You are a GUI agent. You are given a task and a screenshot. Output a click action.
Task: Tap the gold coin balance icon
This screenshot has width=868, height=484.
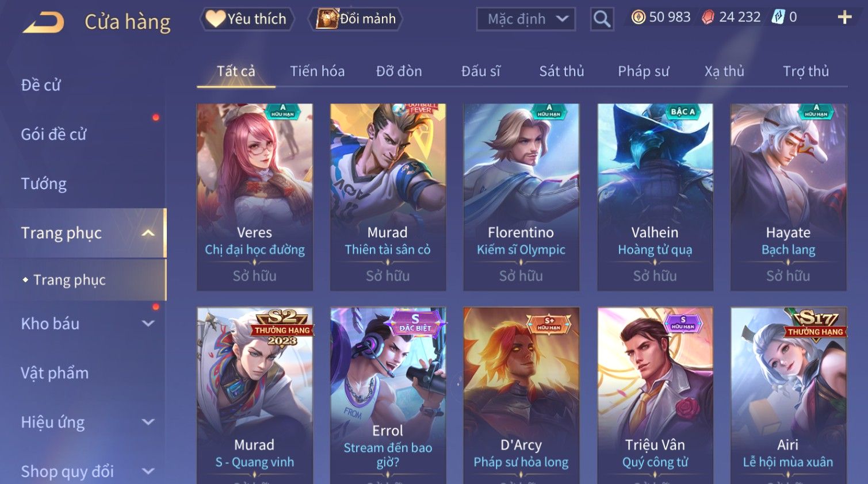638,17
